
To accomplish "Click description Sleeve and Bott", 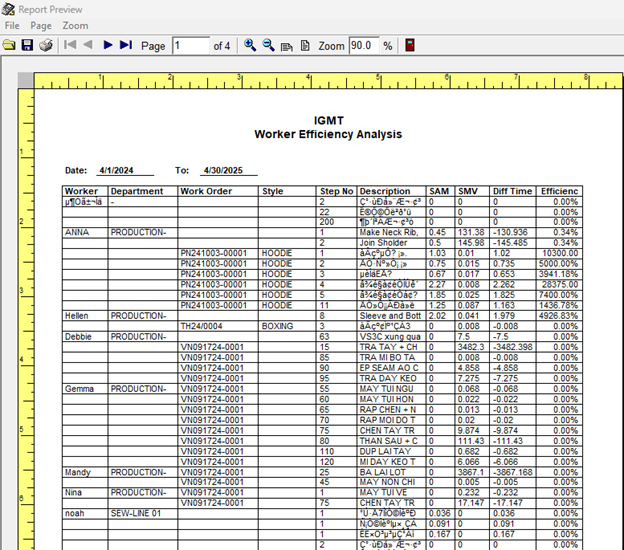I will point(390,316).
